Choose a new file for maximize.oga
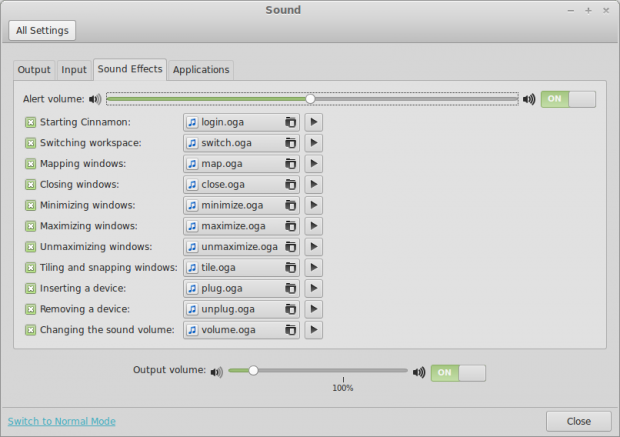 241,226
